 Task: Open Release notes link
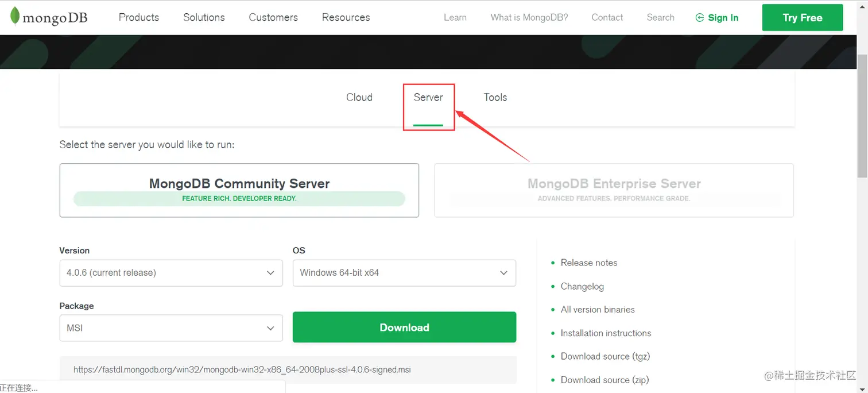point(589,263)
